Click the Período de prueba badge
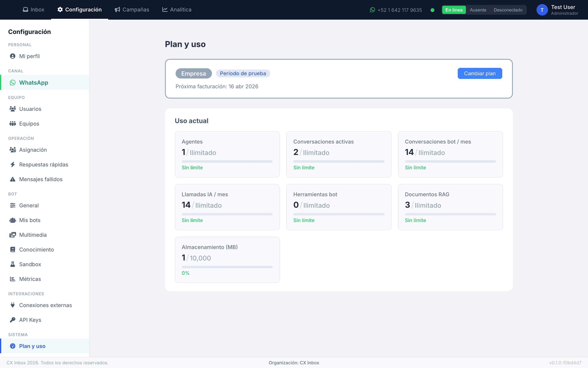The width and height of the screenshot is (588, 368). click(x=243, y=74)
